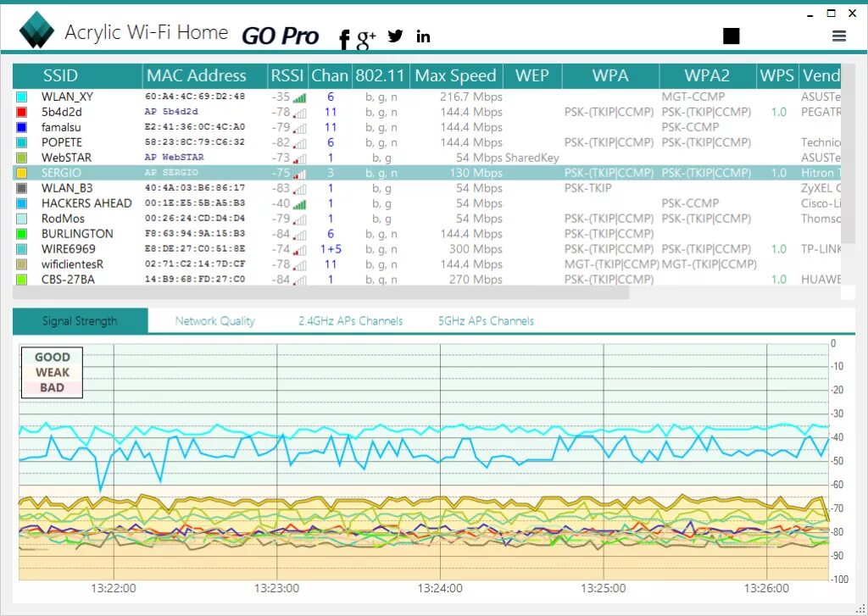868x616 pixels.
Task: Sort by the SSID column header
Action: 77,75
